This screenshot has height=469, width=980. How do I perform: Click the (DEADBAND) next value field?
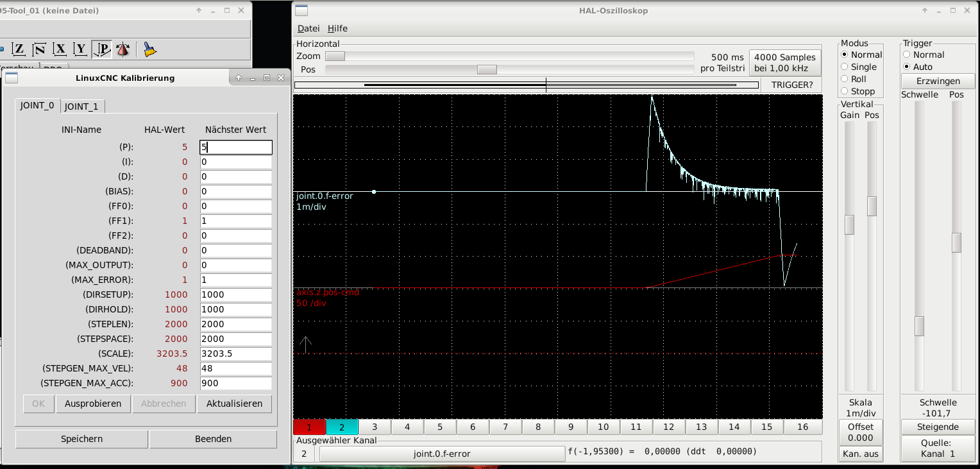236,250
